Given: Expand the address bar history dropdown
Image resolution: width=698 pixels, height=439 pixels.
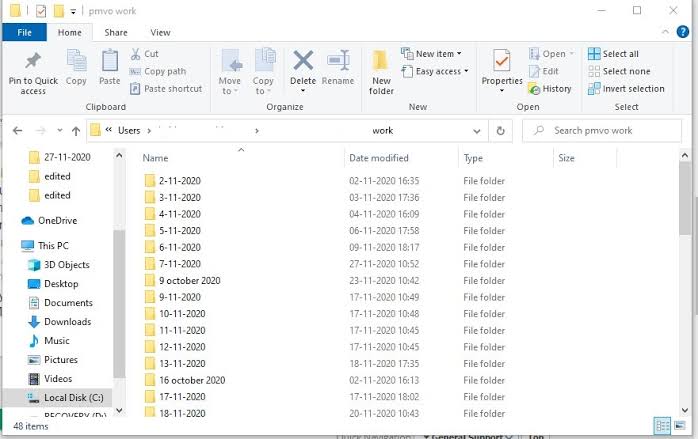Looking at the screenshot, I should pyautogui.click(x=477, y=131).
